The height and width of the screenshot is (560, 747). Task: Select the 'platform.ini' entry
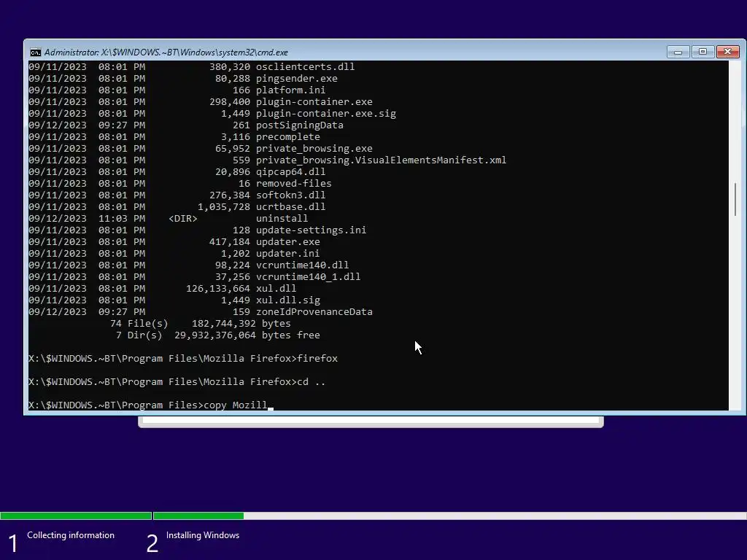(x=290, y=90)
